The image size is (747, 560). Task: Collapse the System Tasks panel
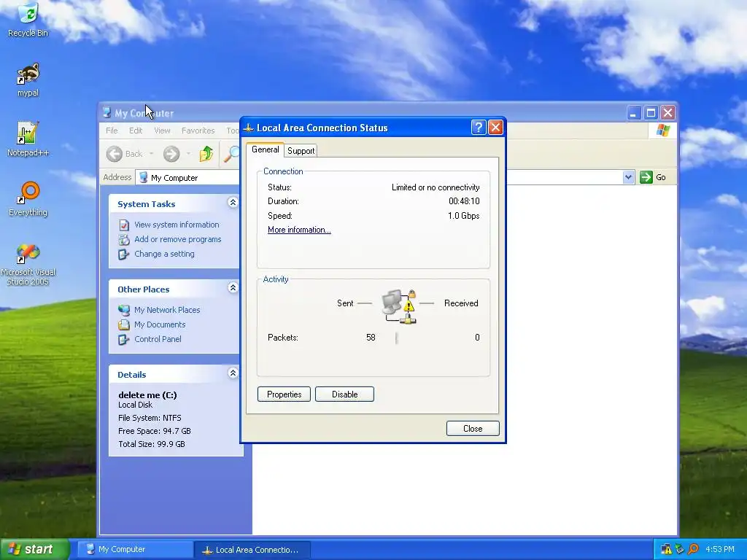[233, 203]
